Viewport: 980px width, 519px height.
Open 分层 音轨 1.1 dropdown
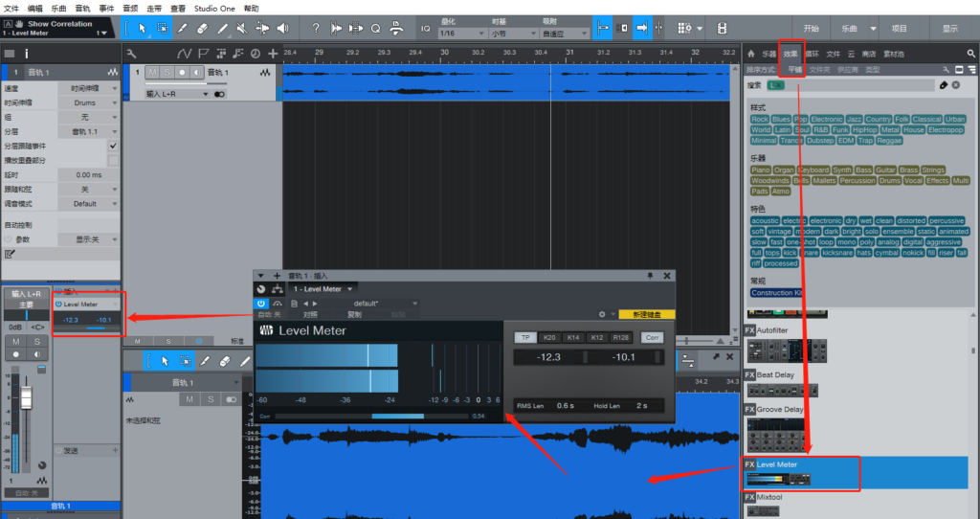point(88,131)
